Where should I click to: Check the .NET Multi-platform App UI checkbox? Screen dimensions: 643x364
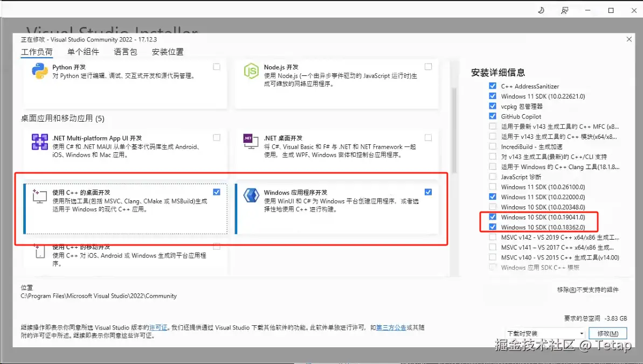[x=217, y=137]
